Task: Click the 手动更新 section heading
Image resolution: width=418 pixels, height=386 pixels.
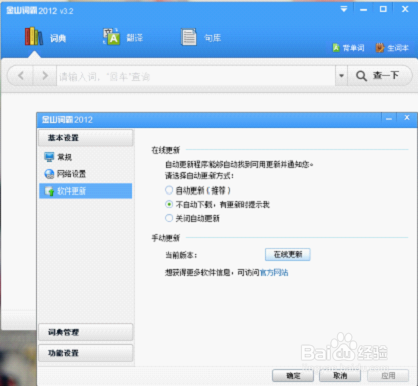Action: (x=166, y=238)
